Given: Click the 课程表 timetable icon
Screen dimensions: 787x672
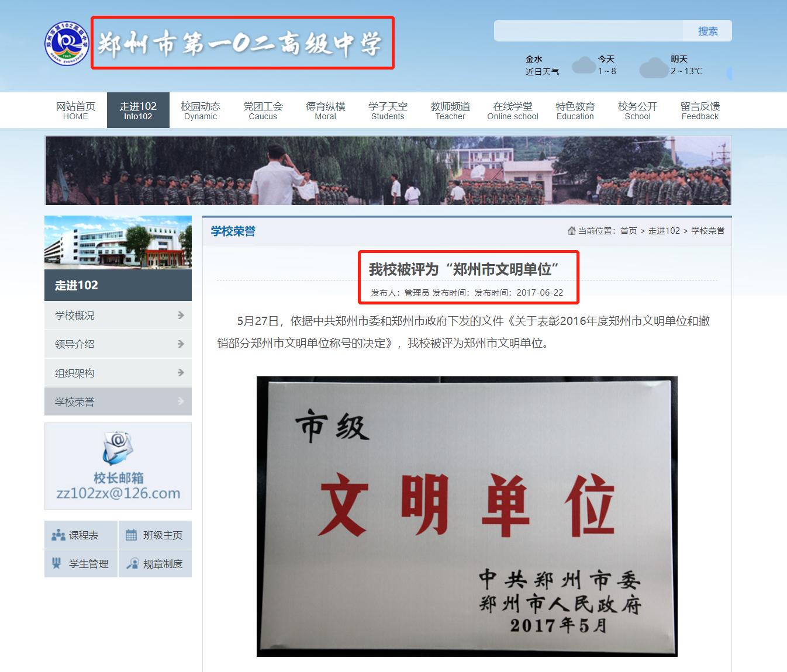Looking at the screenshot, I should [58, 534].
